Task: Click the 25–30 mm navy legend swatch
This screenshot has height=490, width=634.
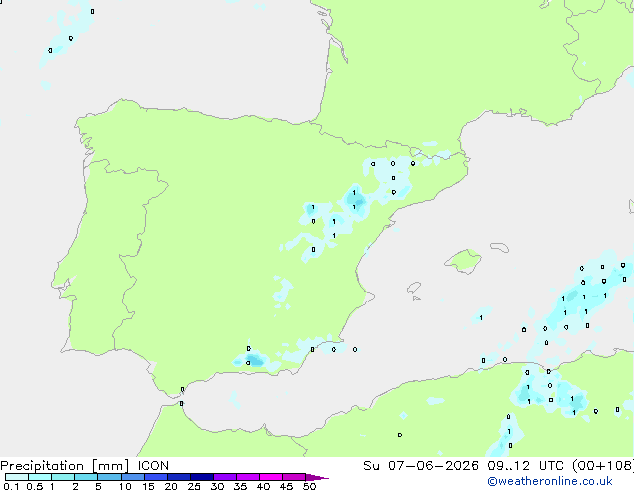Action: pos(202,477)
